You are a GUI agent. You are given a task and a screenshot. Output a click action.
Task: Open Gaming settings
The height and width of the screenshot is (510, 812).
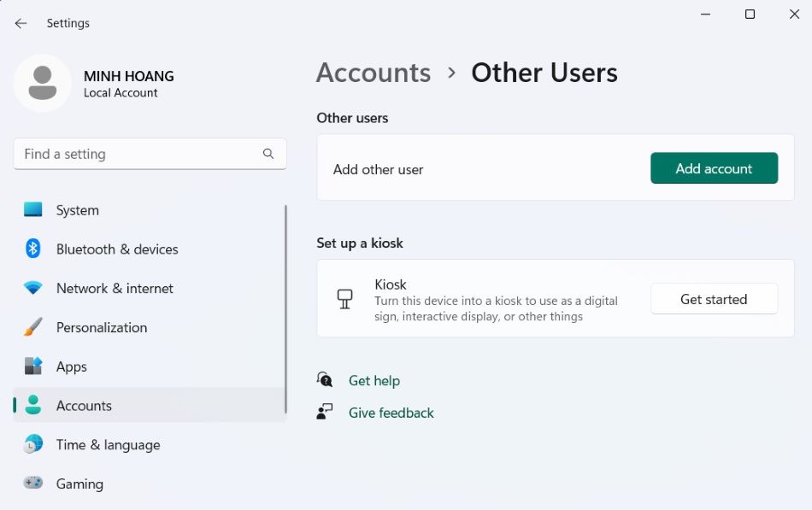click(x=150, y=484)
